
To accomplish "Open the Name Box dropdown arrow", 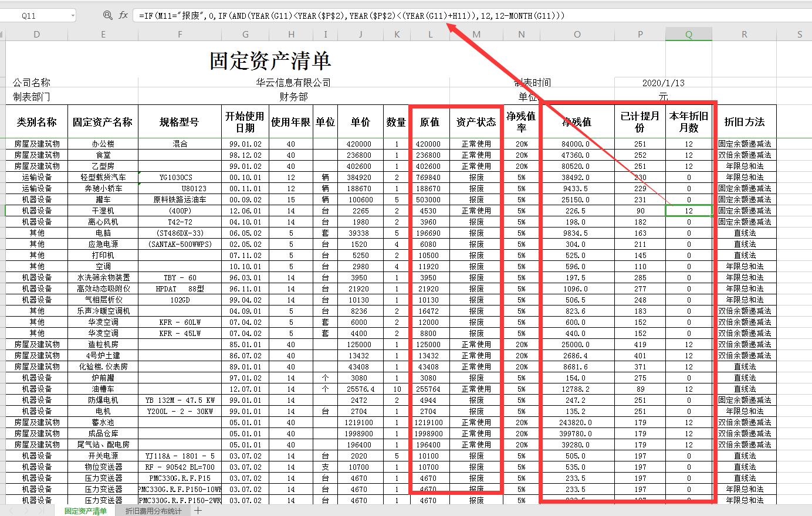I will (x=73, y=15).
